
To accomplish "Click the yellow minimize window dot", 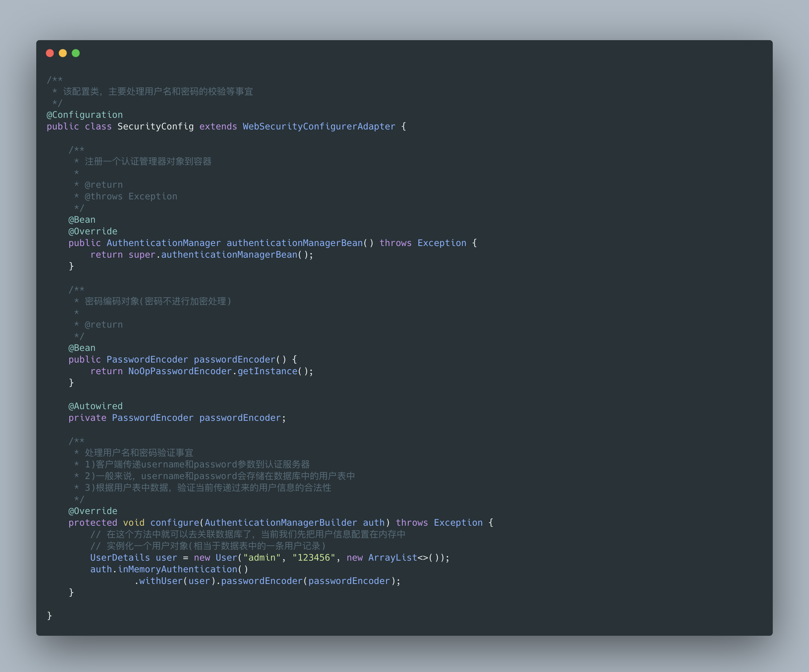I will (x=63, y=53).
